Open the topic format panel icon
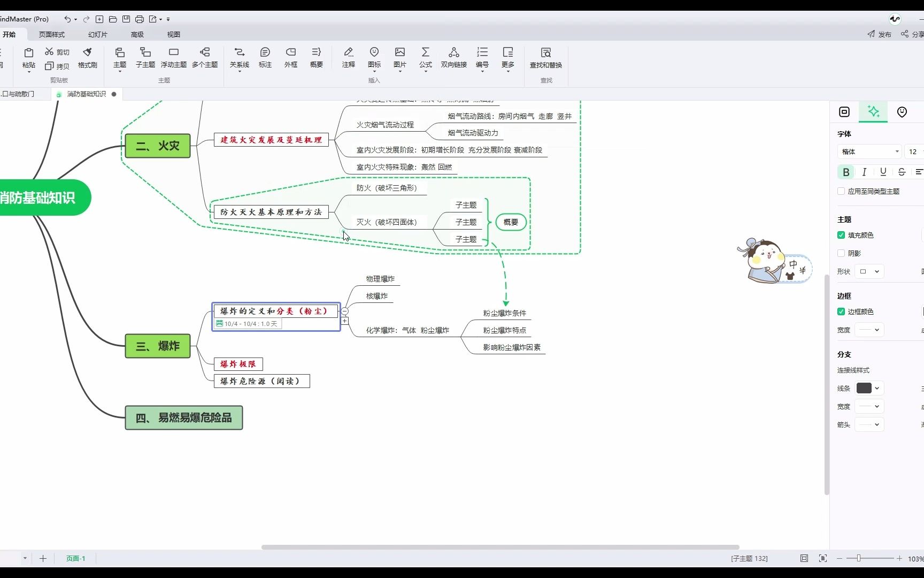924x578 pixels. pyautogui.click(x=844, y=112)
